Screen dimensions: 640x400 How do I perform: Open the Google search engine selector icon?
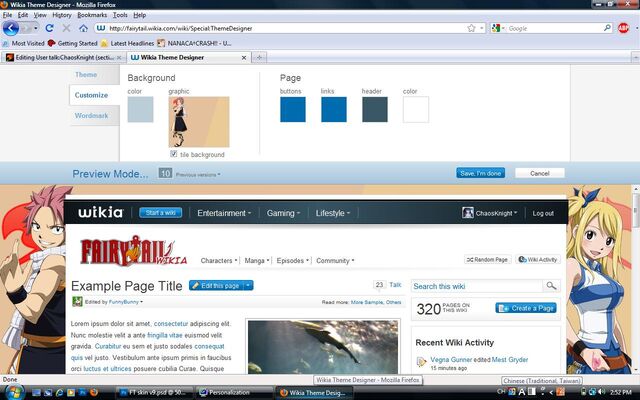tap(498, 28)
